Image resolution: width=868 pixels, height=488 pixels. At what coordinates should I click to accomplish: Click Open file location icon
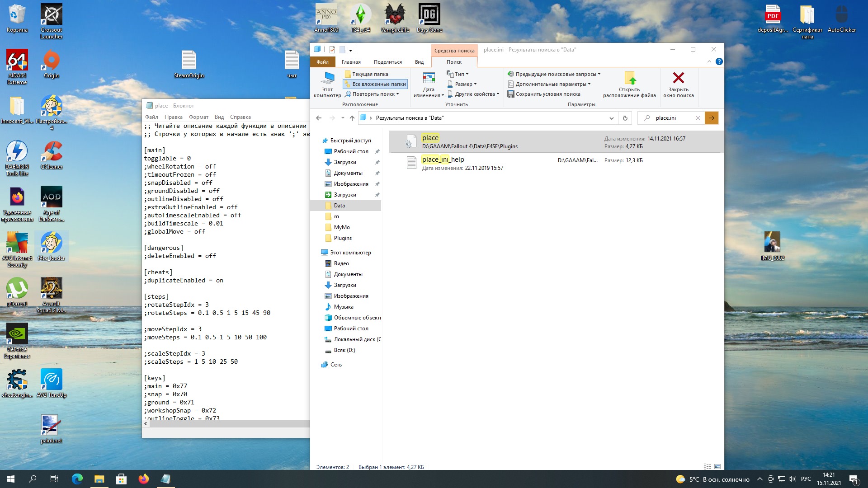[630, 78]
